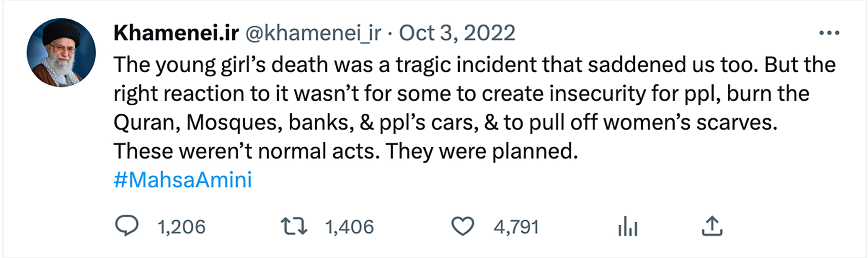
Task: Like the tweet with the heart icon
Action: click(462, 226)
